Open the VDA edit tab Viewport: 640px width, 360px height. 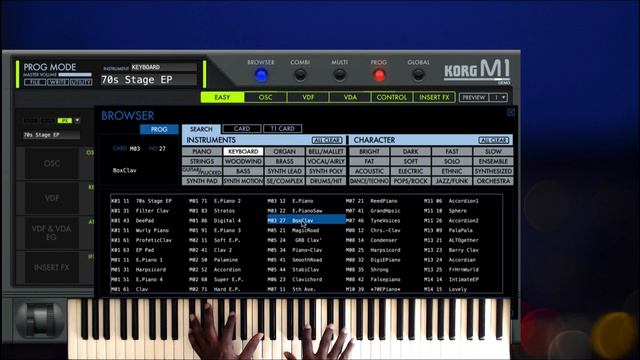[x=350, y=97]
